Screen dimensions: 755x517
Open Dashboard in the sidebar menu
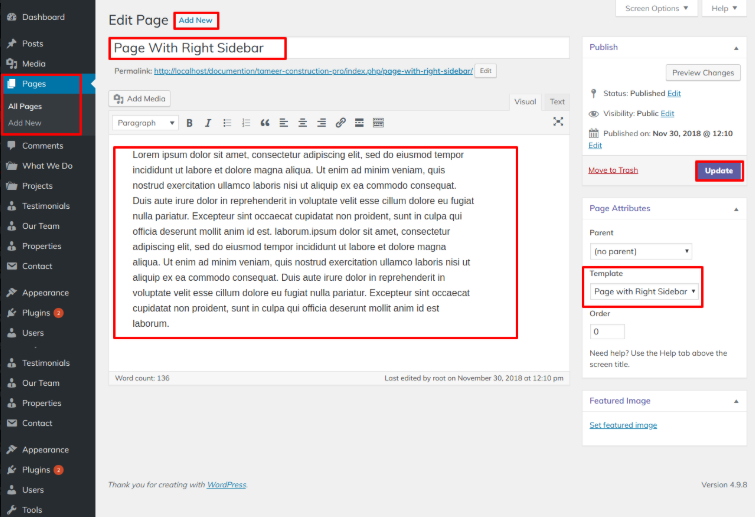point(43,17)
